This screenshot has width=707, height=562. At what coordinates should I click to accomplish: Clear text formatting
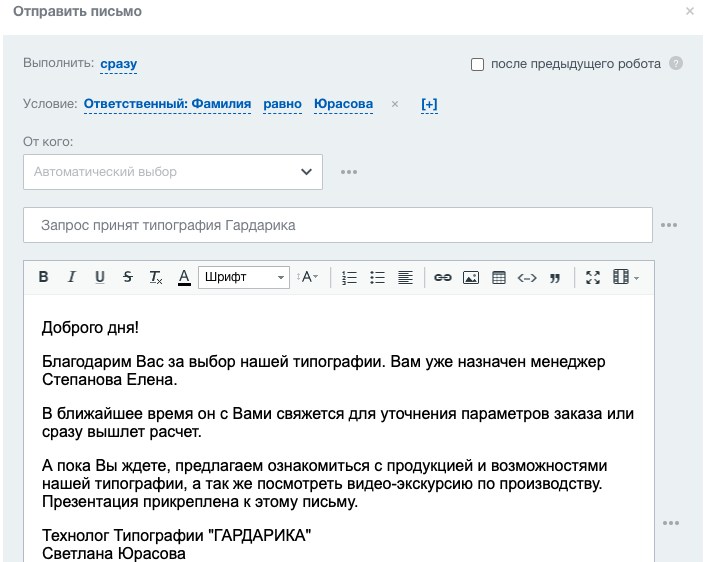(x=156, y=277)
